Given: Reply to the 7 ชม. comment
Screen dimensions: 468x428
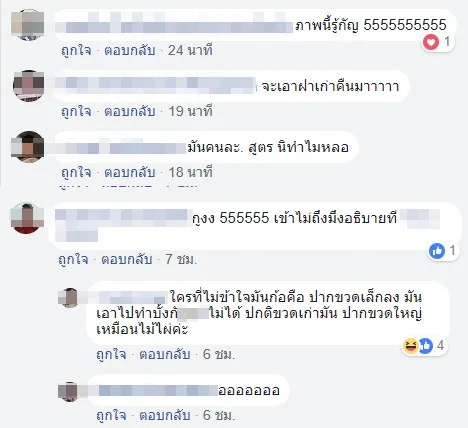Looking at the screenshot, I should (x=127, y=260).
